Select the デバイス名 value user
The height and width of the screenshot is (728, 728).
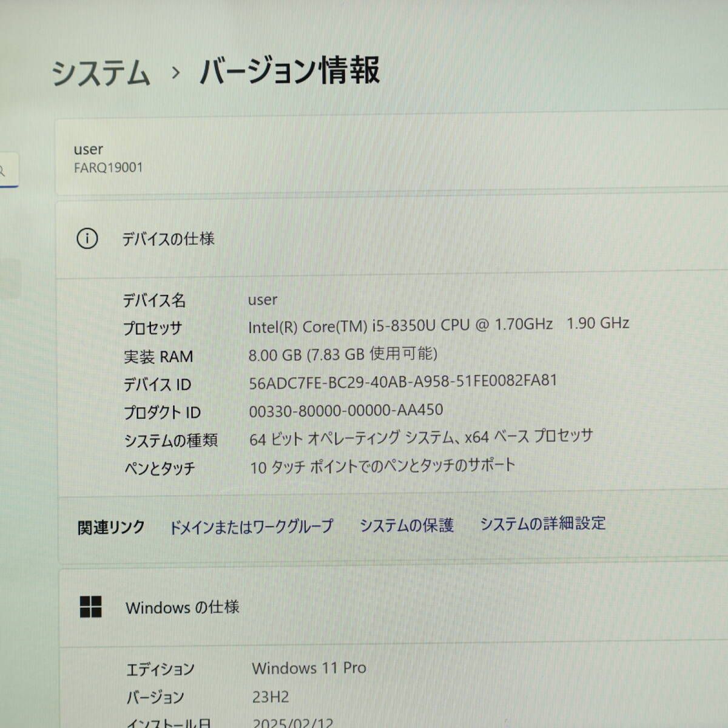(x=263, y=300)
